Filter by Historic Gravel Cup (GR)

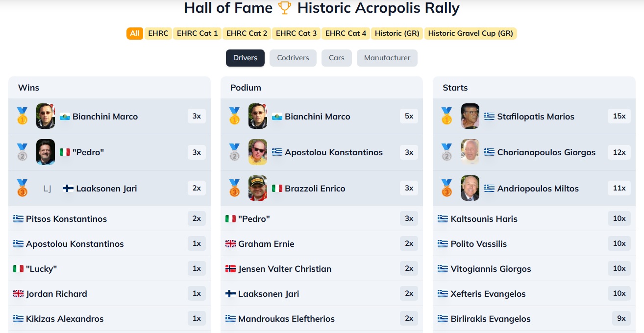(471, 33)
